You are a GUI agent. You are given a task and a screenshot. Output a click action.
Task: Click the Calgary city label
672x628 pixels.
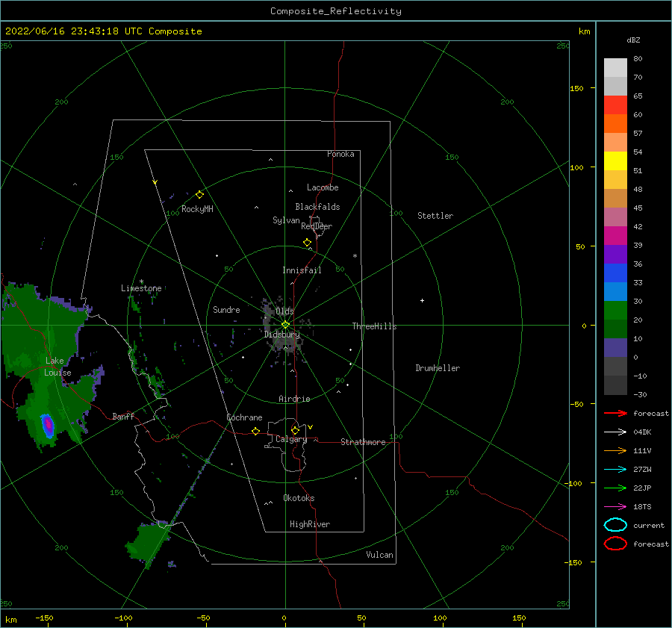click(x=291, y=439)
